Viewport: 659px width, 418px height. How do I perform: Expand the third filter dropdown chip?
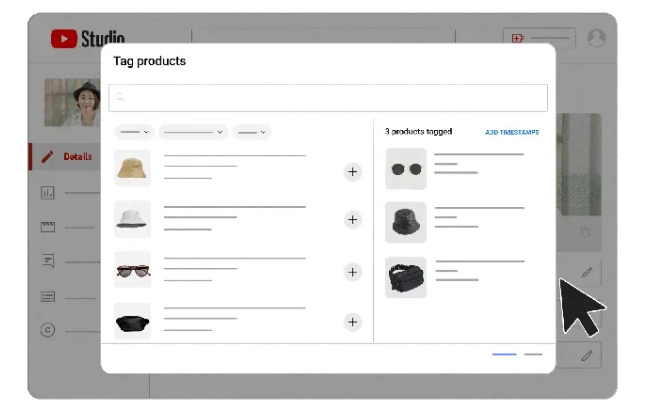(251, 132)
